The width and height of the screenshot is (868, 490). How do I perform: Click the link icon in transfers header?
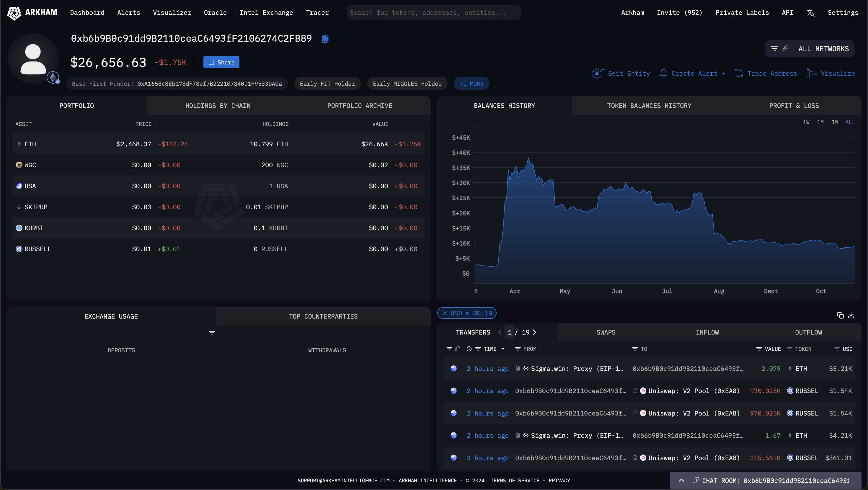coord(457,349)
